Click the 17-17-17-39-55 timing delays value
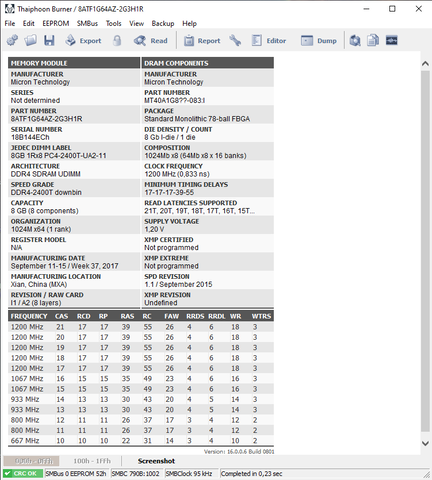The image size is (432, 480). [169, 192]
